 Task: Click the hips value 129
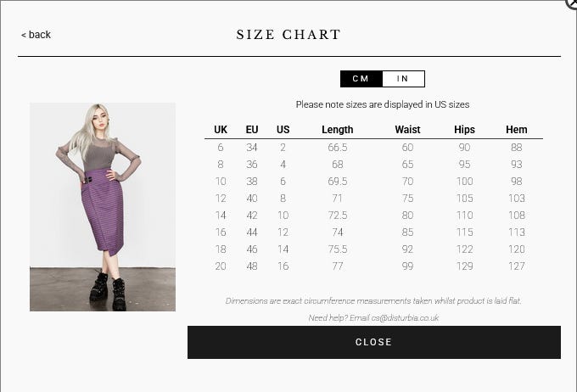pos(464,266)
